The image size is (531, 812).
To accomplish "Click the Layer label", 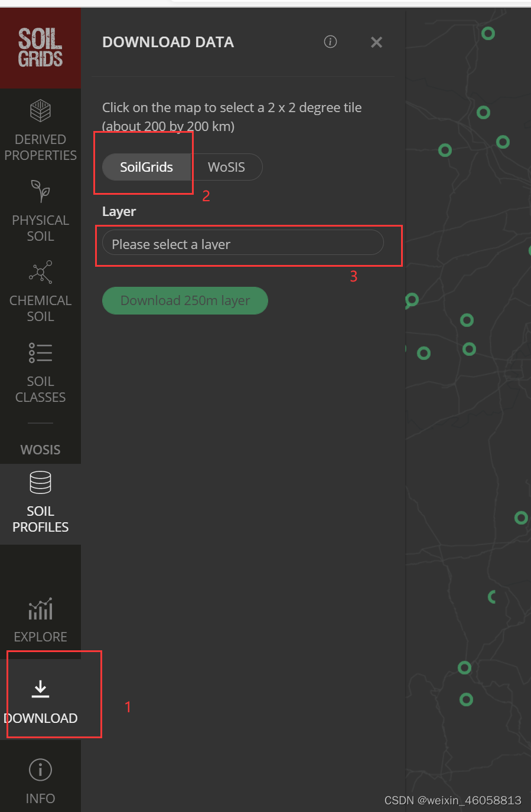I will coord(119,211).
